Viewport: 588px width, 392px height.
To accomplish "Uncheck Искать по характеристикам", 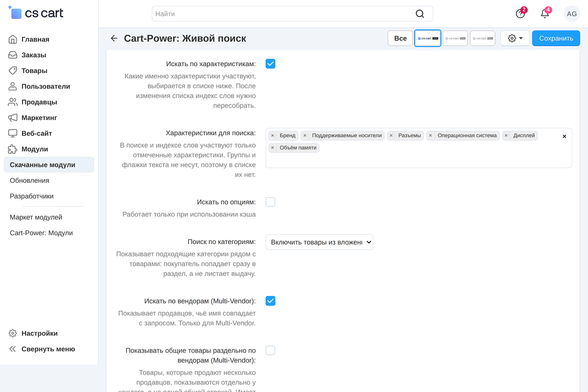I will click(270, 64).
